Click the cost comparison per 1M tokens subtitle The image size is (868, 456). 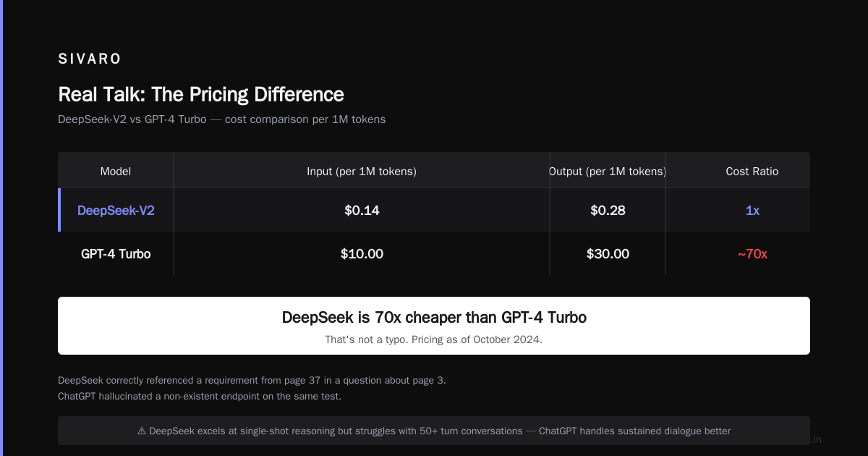222,119
